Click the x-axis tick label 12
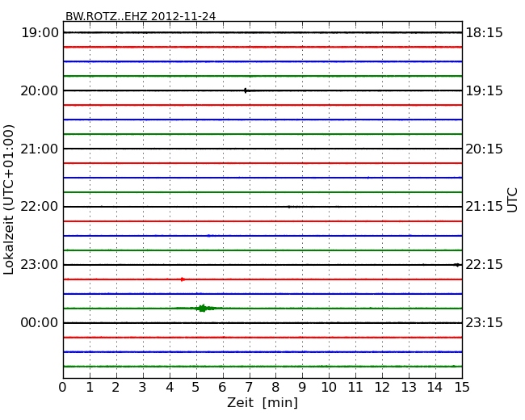 click(x=382, y=387)
